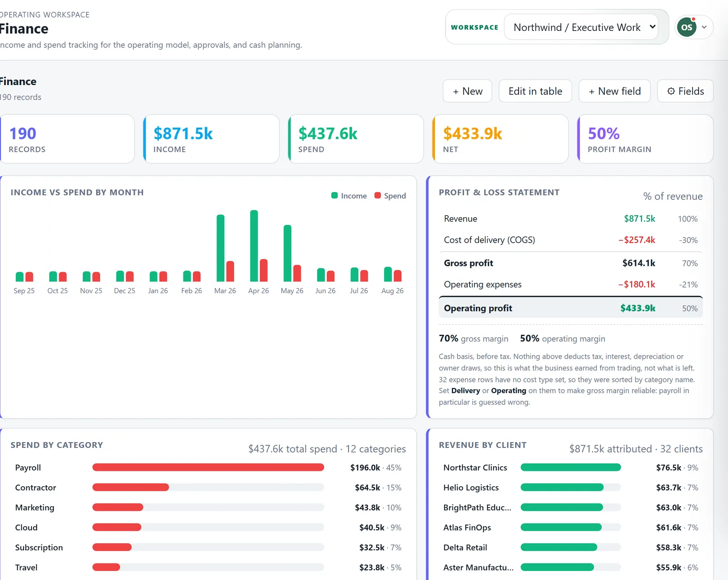
Task: Click the Sep 25 month label
Action: click(x=24, y=290)
